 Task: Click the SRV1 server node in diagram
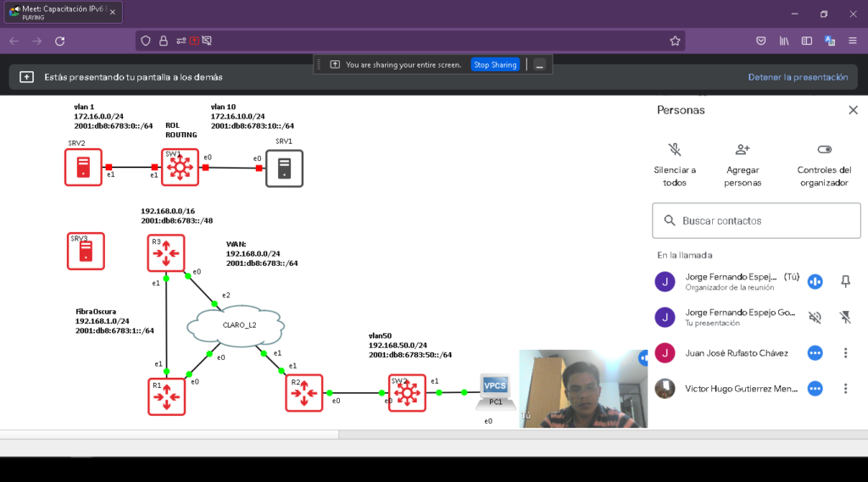pos(284,168)
